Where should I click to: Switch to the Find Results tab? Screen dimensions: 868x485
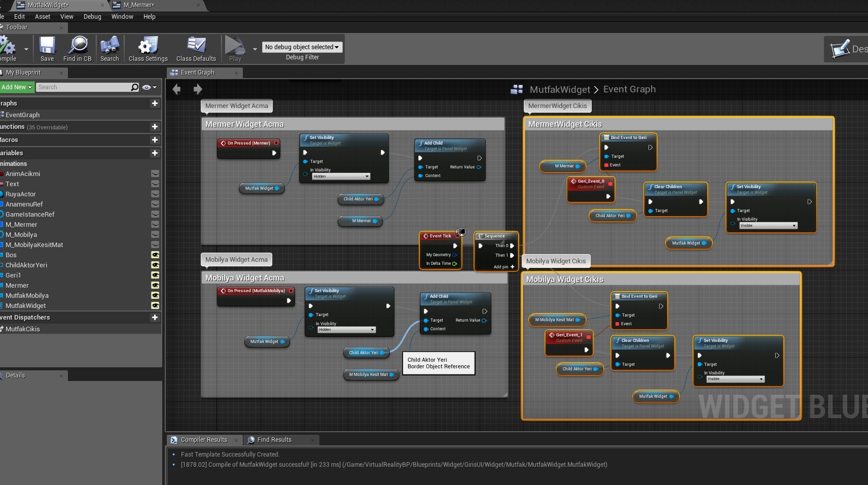coord(274,440)
